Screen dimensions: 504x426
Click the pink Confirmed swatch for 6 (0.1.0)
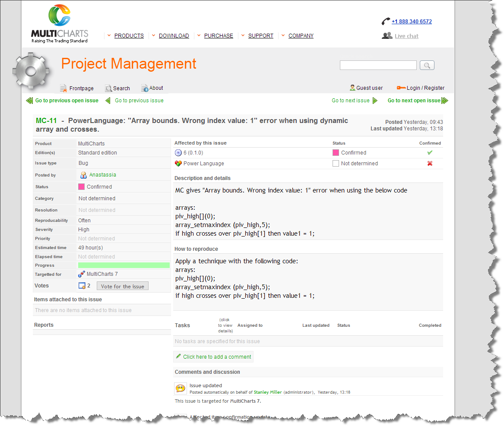(x=336, y=153)
